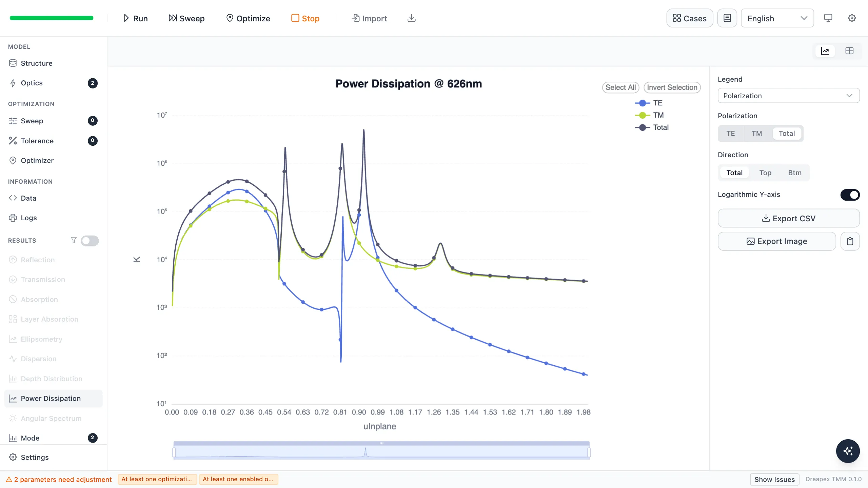
Task: Click the results filter funnel icon
Action: [x=74, y=240]
